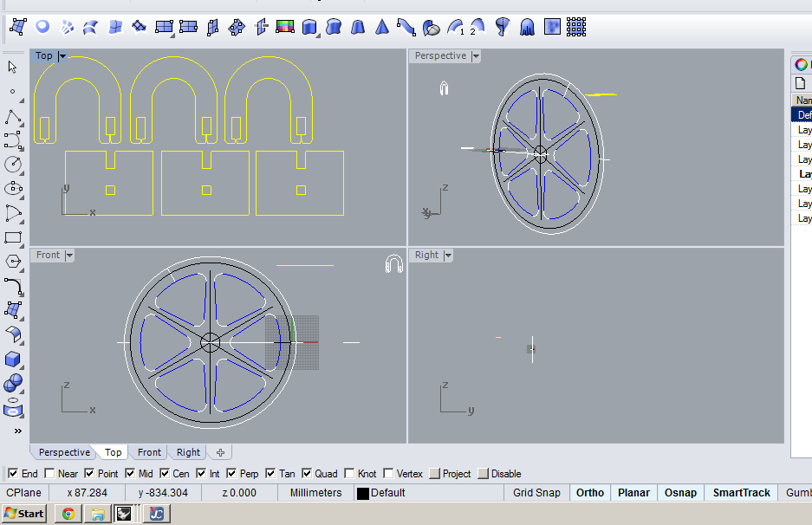Toggle the Perp osnap checkbox
The image size is (812, 525).
coord(231,473)
